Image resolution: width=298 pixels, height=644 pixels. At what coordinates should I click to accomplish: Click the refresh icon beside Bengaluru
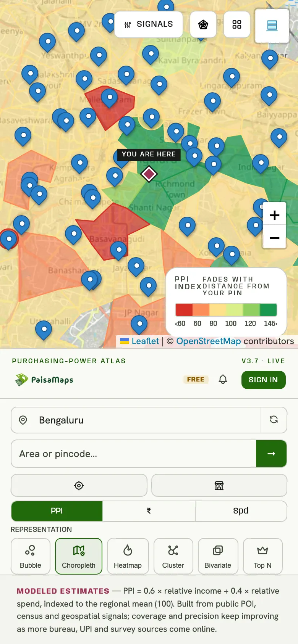(x=274, y=420)
